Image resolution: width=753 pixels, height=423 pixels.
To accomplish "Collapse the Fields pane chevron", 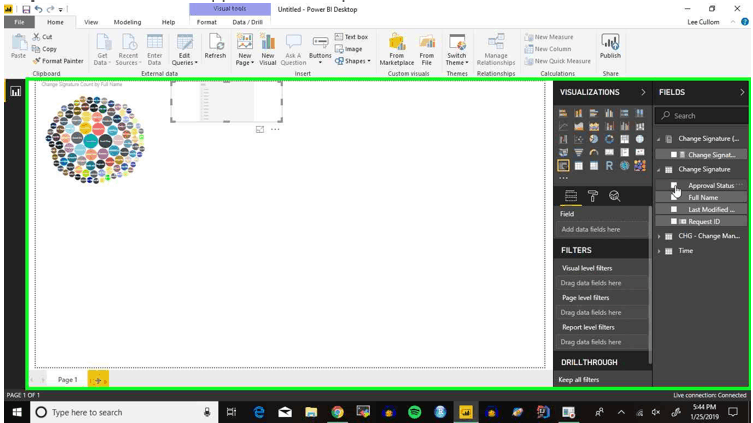I will (x=742, y=92).
